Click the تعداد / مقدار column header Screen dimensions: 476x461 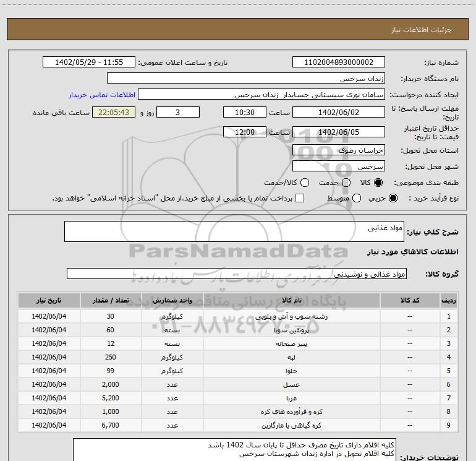pos(111,300)
